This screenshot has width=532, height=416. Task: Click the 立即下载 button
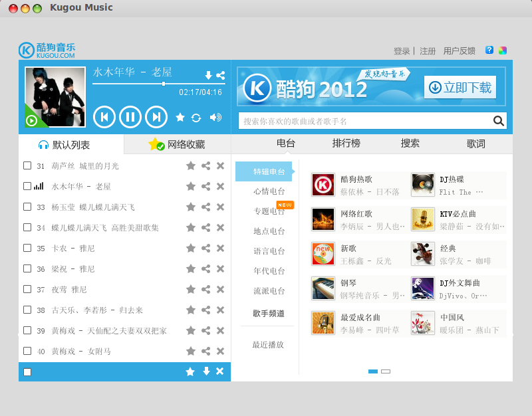[x=460, y=87]
